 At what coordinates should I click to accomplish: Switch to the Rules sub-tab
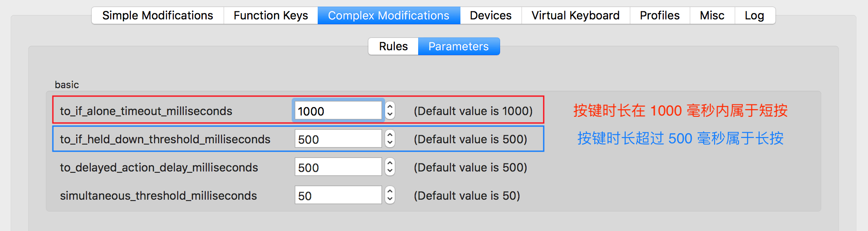click(x=393, y=46)
